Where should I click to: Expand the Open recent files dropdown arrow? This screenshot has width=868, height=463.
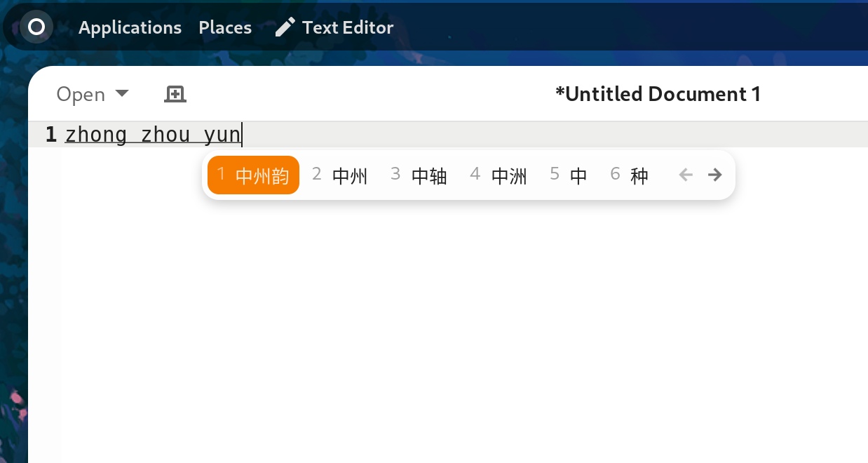coord(121,93)
